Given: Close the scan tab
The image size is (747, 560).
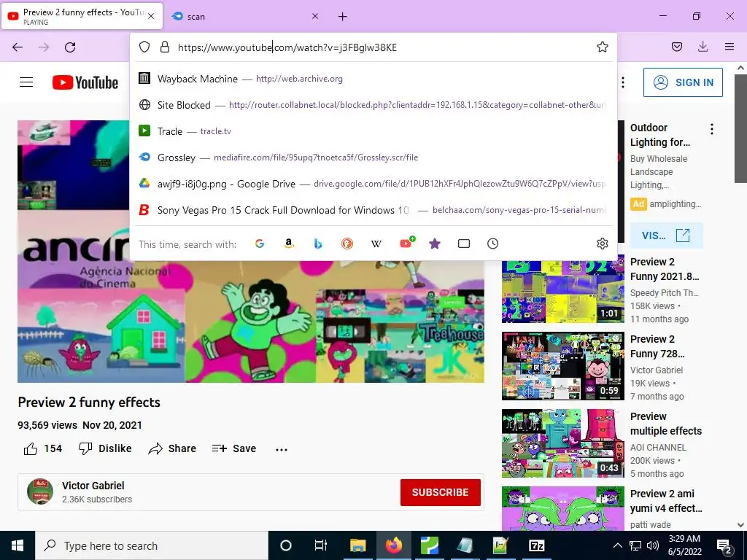Looking at the screenshot, I should click(x=315, y=16).
